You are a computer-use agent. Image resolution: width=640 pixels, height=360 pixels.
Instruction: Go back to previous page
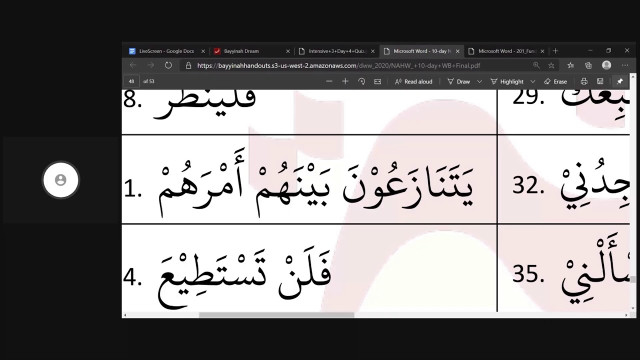tap(133, 65)
